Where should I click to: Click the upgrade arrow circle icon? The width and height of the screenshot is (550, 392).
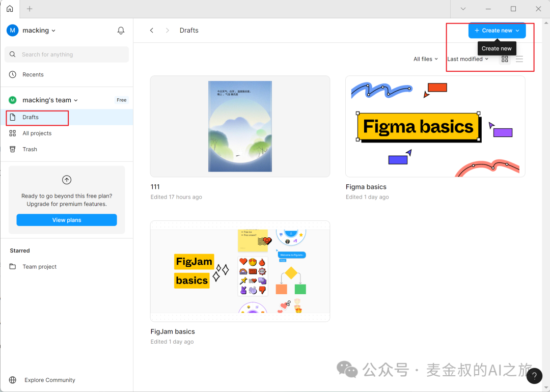67,180
